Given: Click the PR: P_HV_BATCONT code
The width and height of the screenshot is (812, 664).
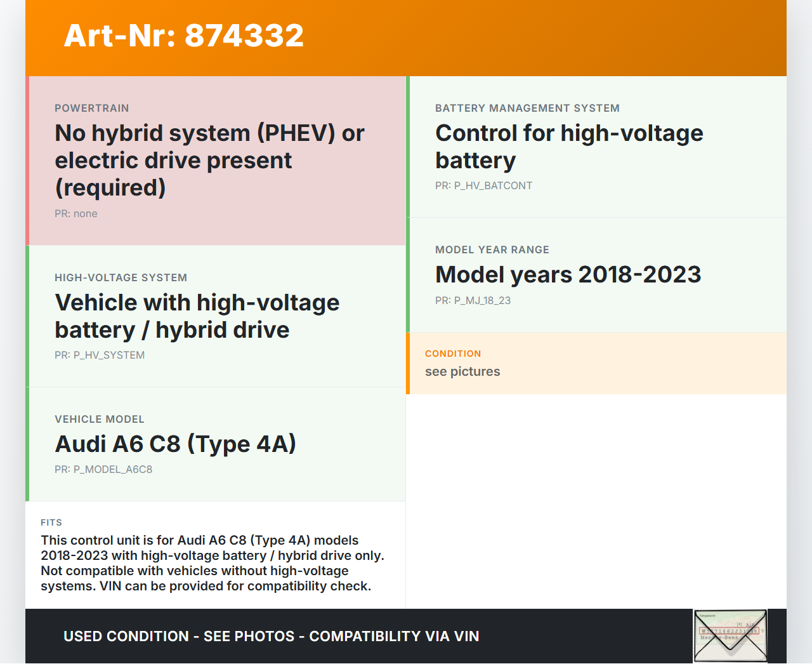Looking at the screenshot, I should pos(483,186).
